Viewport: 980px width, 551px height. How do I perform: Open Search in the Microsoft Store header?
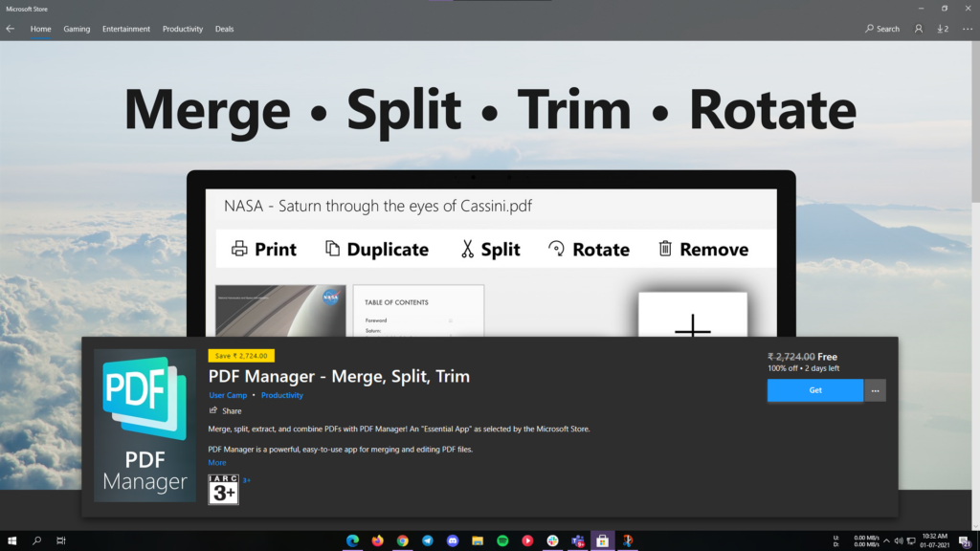tap(880, 28)
